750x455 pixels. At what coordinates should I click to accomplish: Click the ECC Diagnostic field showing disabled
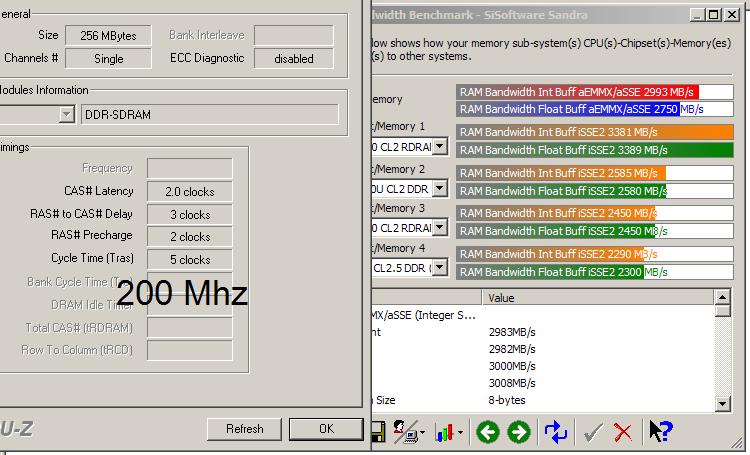coord(294,58)
